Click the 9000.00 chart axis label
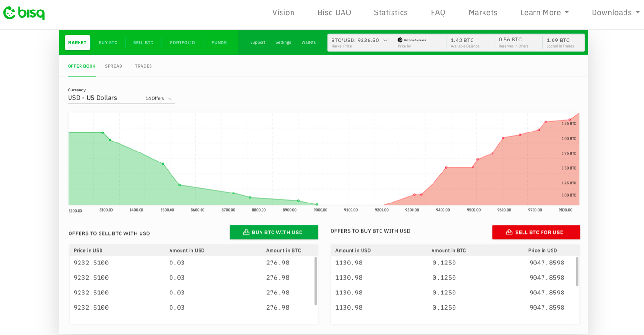Image resolution: width=644 pixels, height=335 pixels. [321, 210]
